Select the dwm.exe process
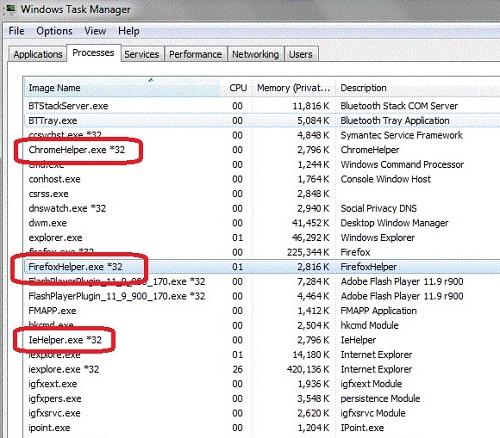Screen dimensions: 500x438 [x=262, y=223]
